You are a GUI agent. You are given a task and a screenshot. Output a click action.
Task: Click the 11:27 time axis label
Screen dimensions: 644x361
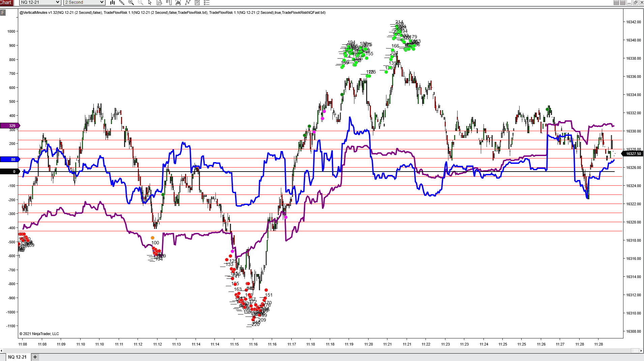(x=560, y=344)
